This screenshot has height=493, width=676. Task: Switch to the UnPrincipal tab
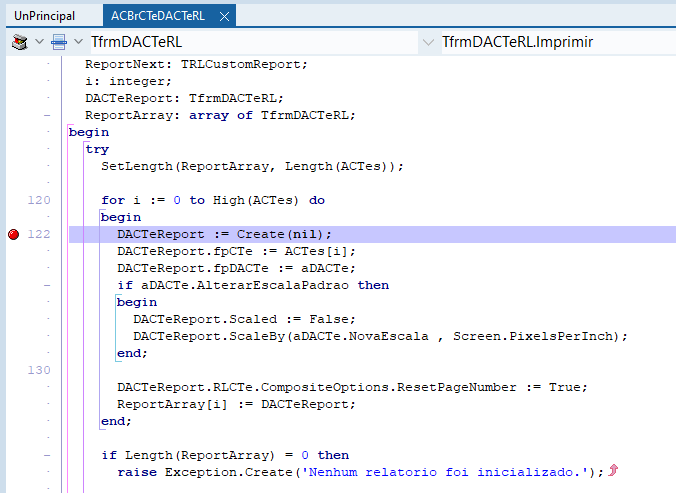click(x=44, y=16)
